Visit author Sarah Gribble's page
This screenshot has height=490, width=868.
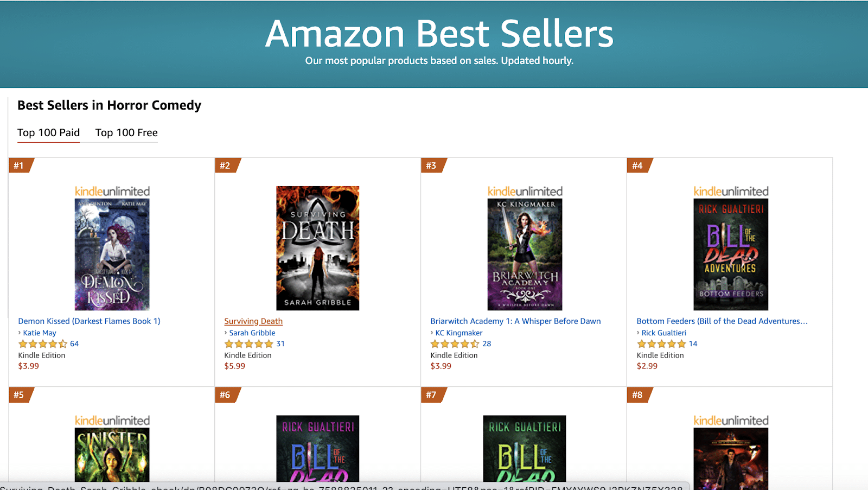coord(252,333)
